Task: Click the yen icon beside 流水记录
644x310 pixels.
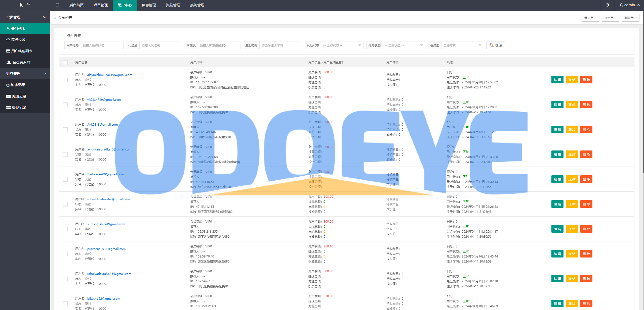Action: 8,85
